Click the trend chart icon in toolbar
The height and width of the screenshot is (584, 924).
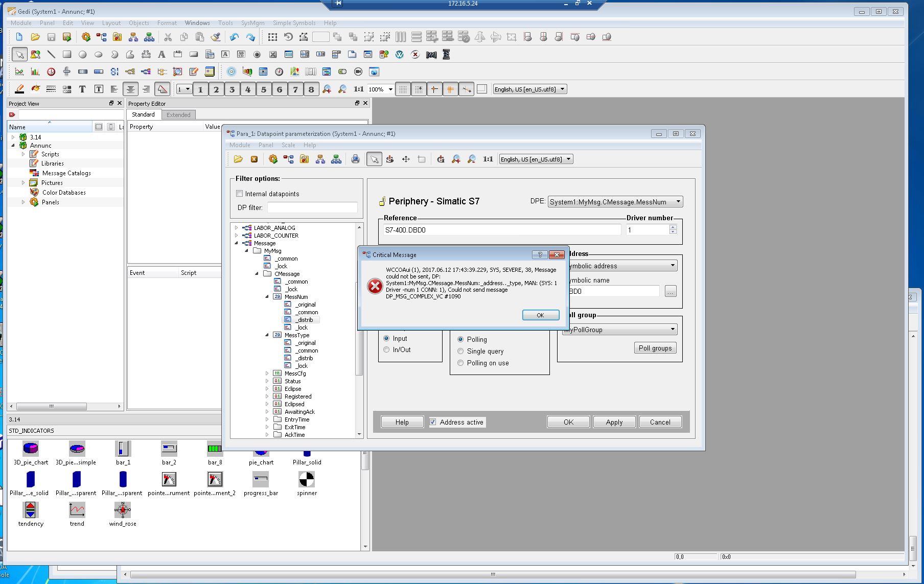click(19, 72)
